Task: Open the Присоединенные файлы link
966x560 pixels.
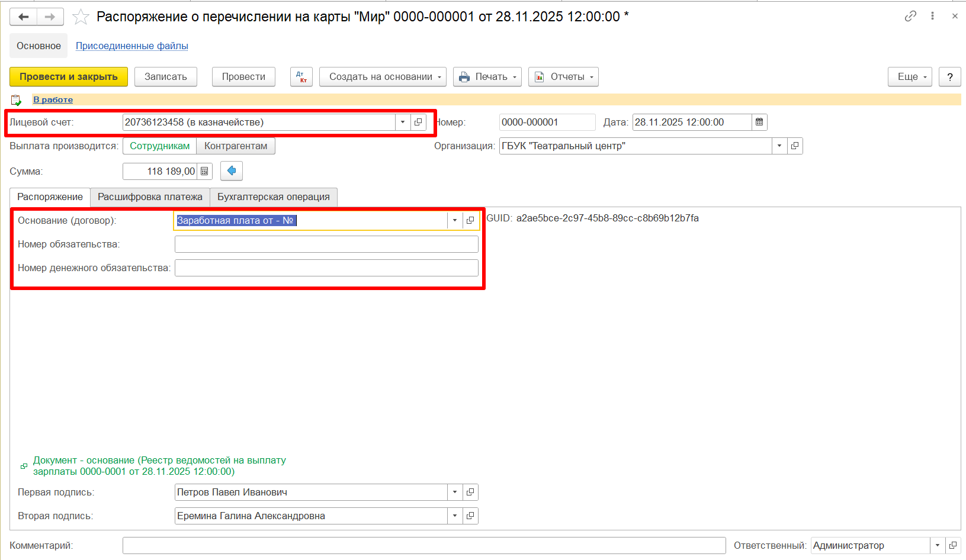Action: click(131, 46)
